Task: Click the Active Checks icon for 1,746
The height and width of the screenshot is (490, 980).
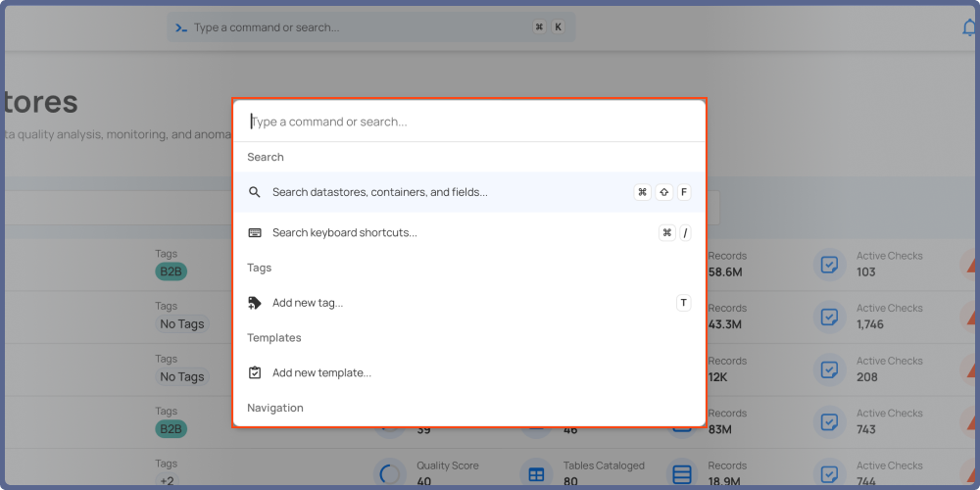Action: [829, 318]
